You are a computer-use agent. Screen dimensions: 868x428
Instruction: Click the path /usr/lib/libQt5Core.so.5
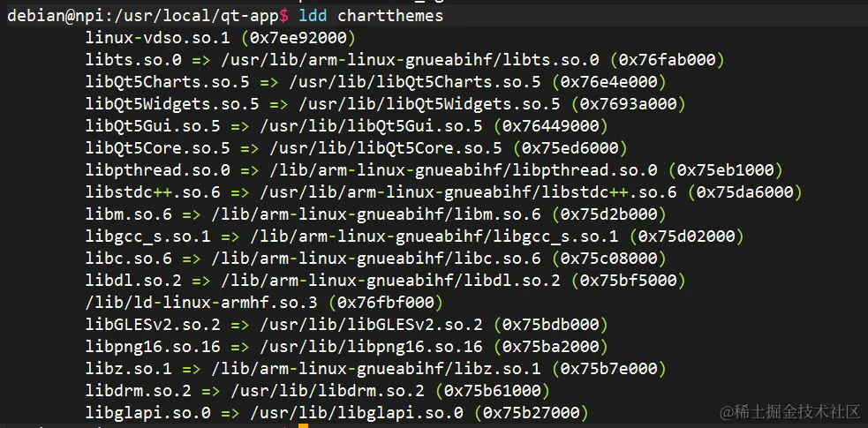[387, 147]
